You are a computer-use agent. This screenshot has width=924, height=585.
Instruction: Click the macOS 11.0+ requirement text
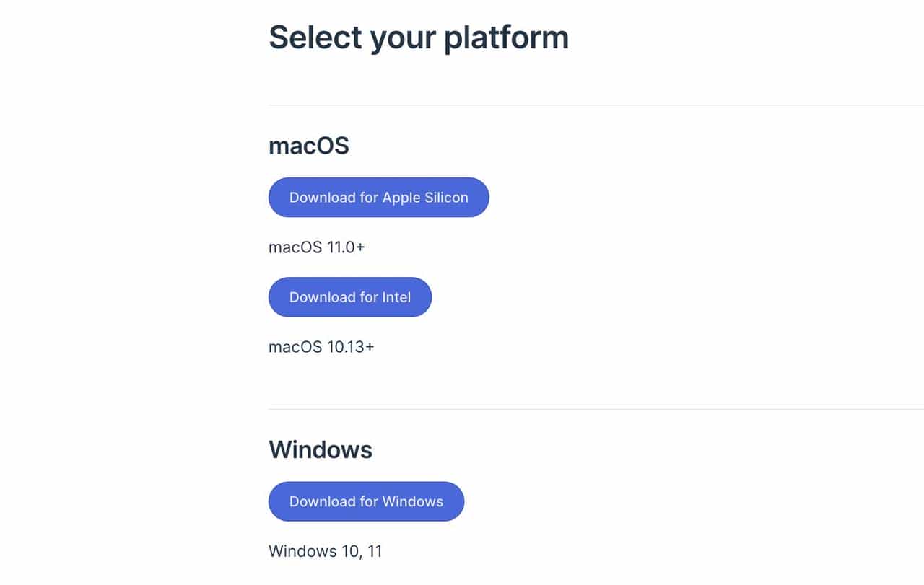point(318,247)
